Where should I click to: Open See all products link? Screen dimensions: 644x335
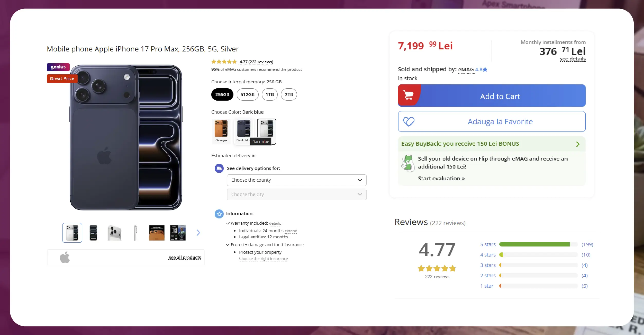[185, 257]
